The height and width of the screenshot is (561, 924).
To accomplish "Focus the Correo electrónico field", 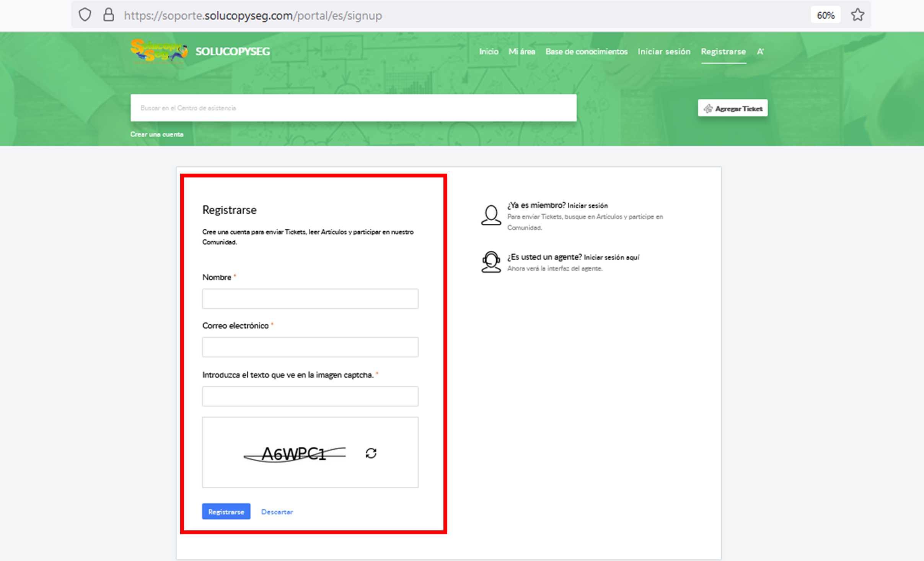I will pos(310,347).
